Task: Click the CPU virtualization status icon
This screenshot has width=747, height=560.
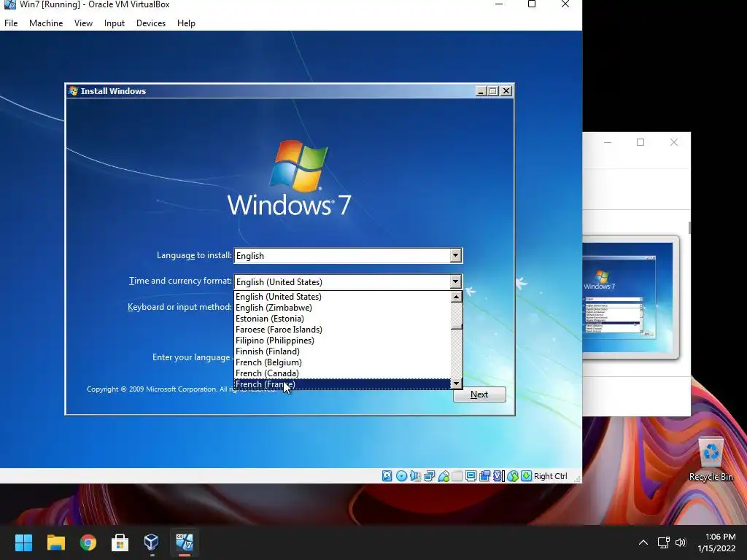Action: pyautogui.click(x=499, y=475)
